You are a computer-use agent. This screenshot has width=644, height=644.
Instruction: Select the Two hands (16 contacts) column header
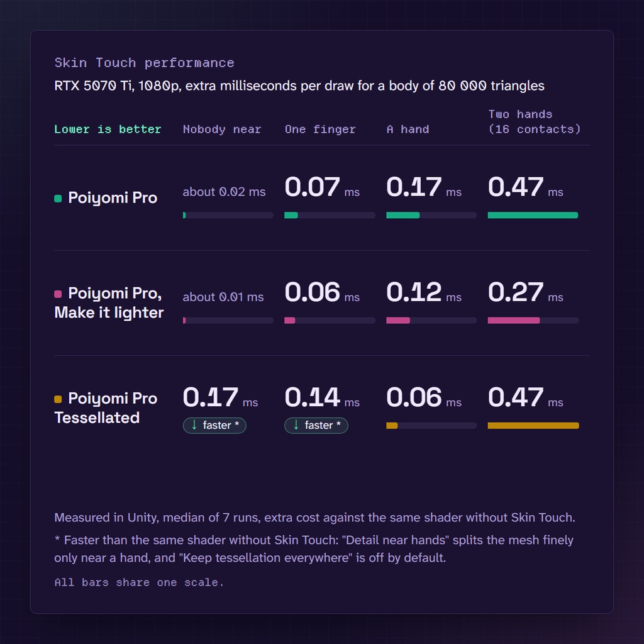tap(534, 121)
